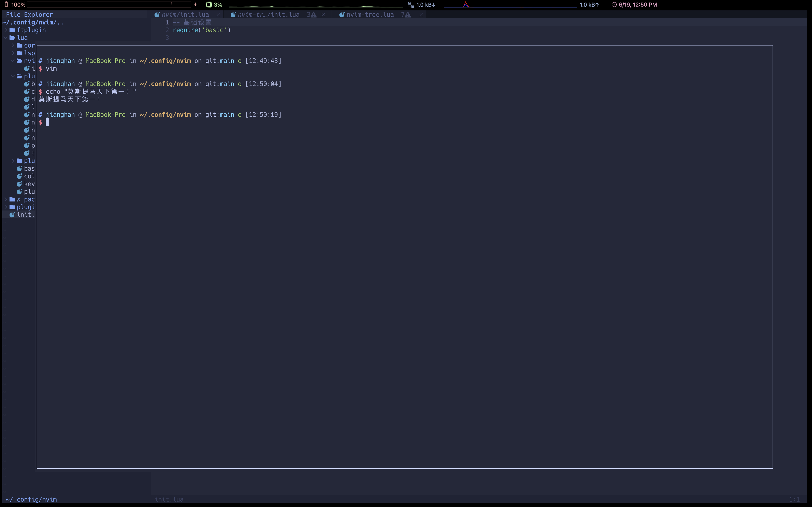
Task: Select the Lua file icon beside init. in explorer
Action: click(12, 215)
